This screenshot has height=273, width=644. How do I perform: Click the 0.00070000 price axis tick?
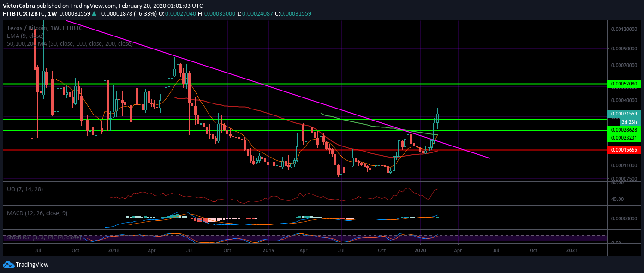(625, 65)
